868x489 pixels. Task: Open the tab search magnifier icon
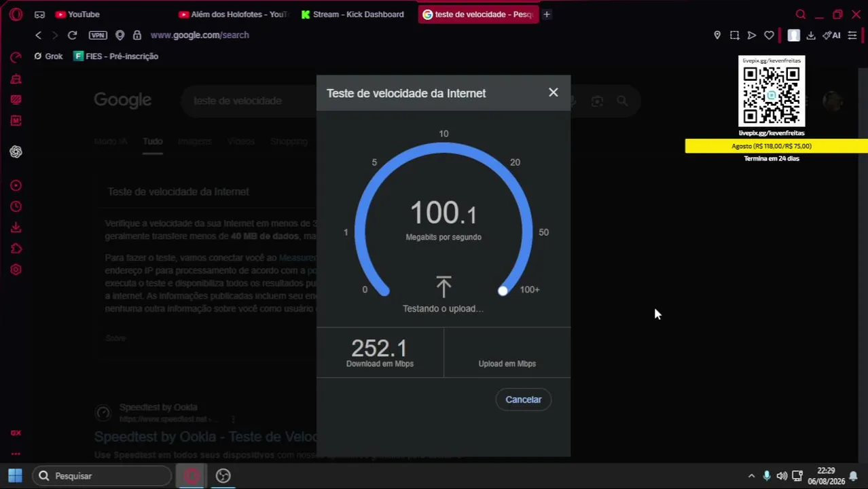(801, 14)
